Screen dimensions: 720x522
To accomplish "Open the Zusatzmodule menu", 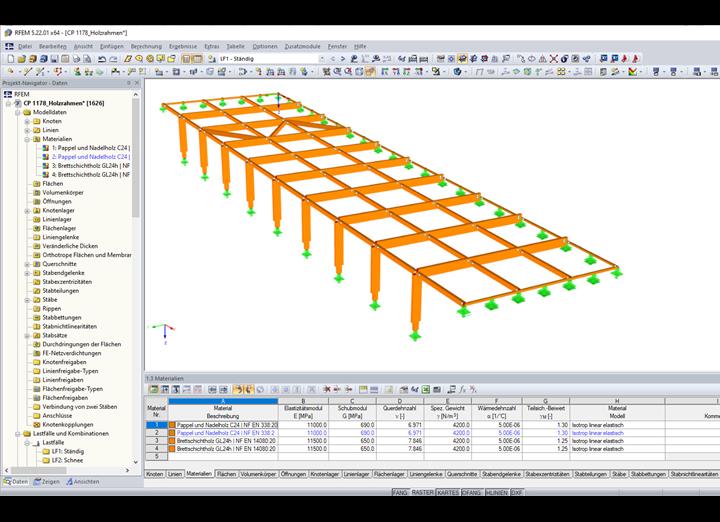I will [302, 46].
